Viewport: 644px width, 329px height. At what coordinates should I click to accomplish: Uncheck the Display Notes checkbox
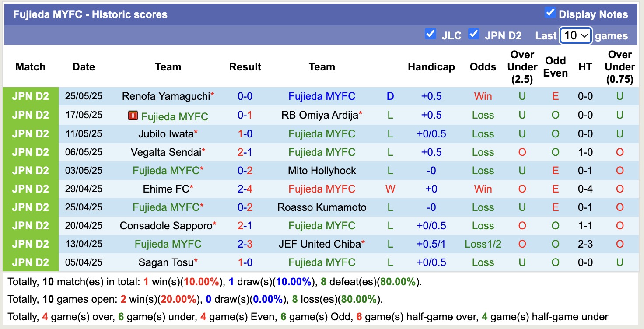coord(550,14)
